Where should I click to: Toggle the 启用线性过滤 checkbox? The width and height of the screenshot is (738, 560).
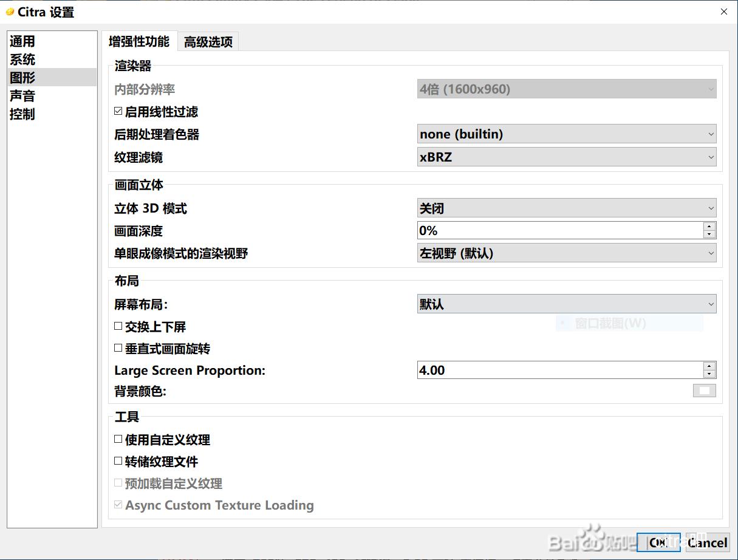click(x=118, y=112)
